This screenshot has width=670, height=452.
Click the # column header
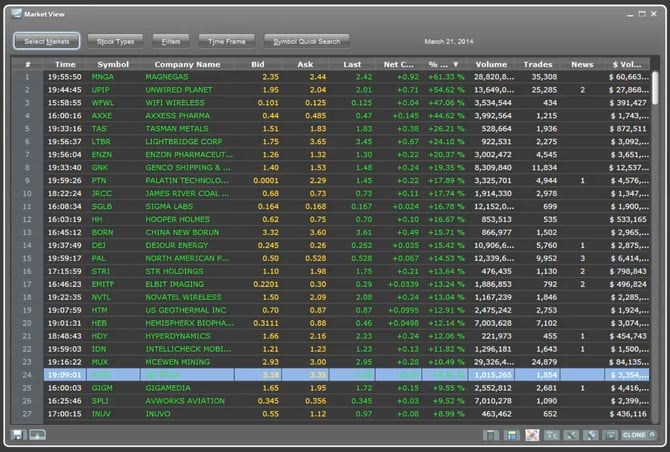click(27, 64)
